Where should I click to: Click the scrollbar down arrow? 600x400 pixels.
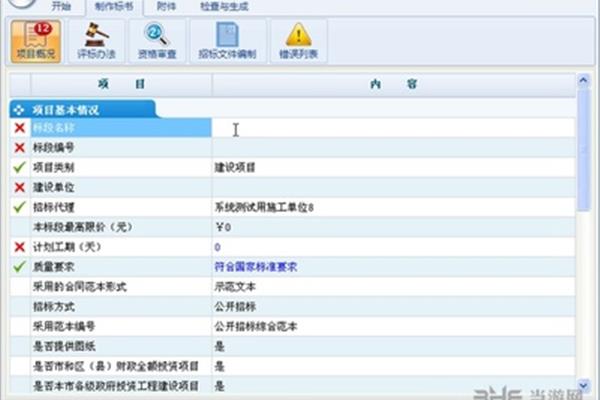tap(584, 385)
